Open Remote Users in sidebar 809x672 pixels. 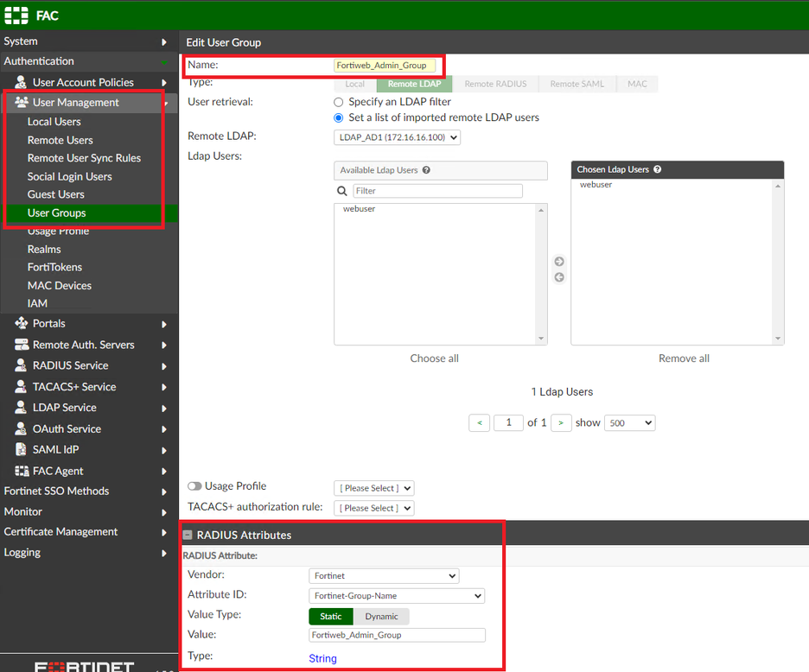pyautogui.click(x=61, y=140)
